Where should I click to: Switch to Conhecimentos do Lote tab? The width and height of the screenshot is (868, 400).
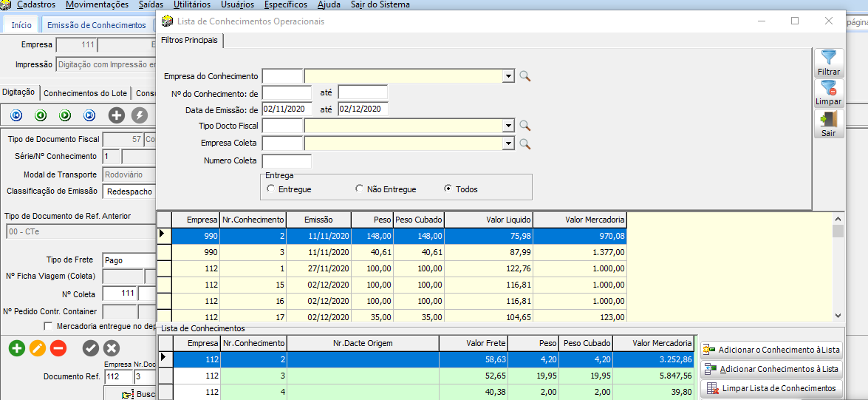[86, 93]
